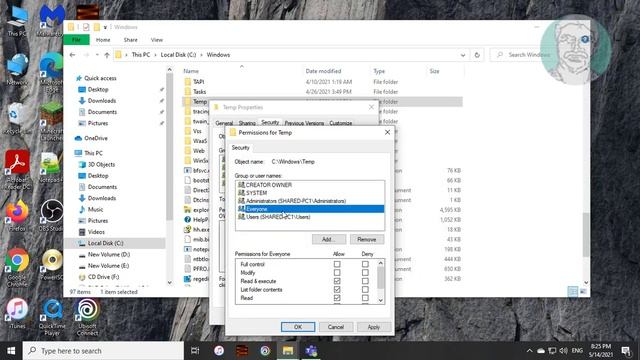Open the notification center icon
Screen dimensions: 640x360
[626, 351]
